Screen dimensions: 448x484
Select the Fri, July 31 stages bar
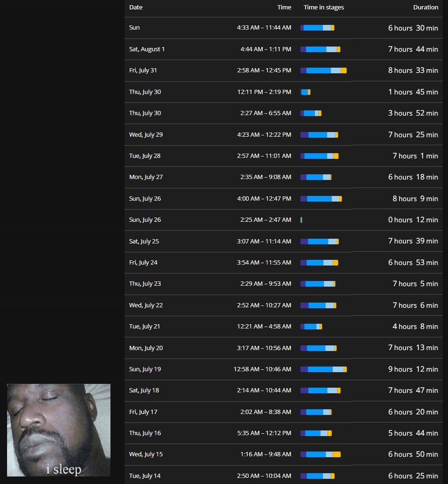[x=323, y=70]
